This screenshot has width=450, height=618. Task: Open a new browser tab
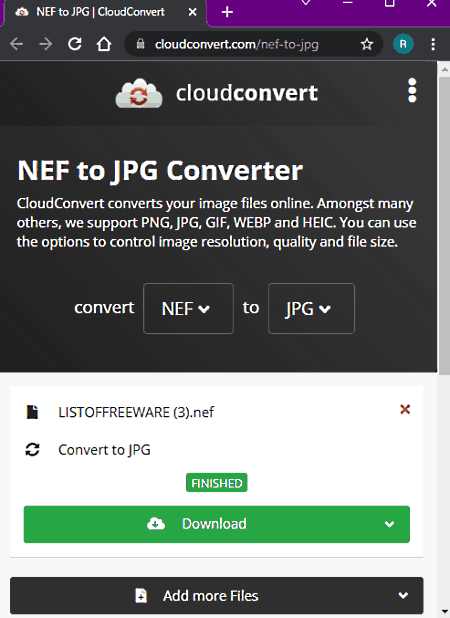click(227, 12)
